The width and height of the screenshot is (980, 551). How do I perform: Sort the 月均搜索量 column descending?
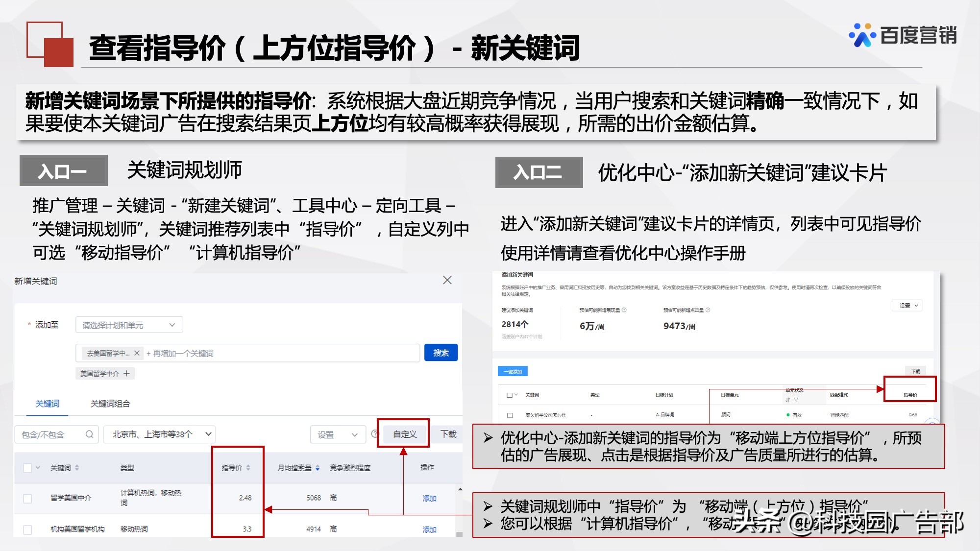(x=318, y=468)
